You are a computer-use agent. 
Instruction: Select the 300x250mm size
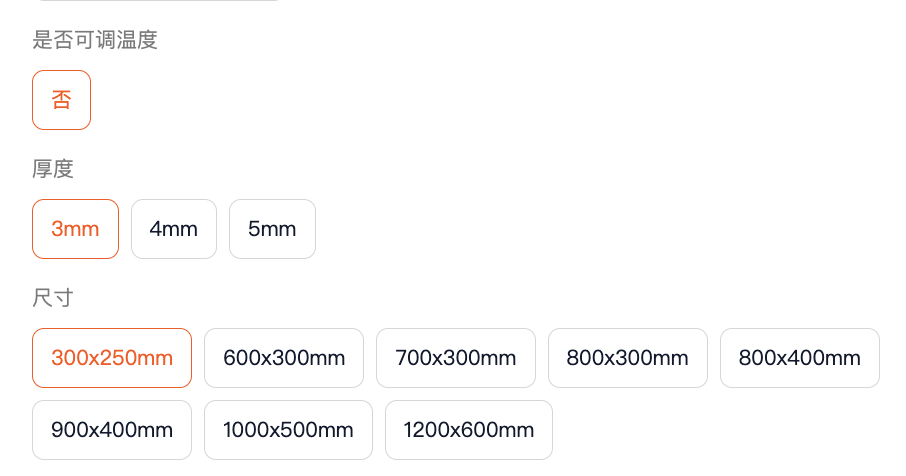112,358
